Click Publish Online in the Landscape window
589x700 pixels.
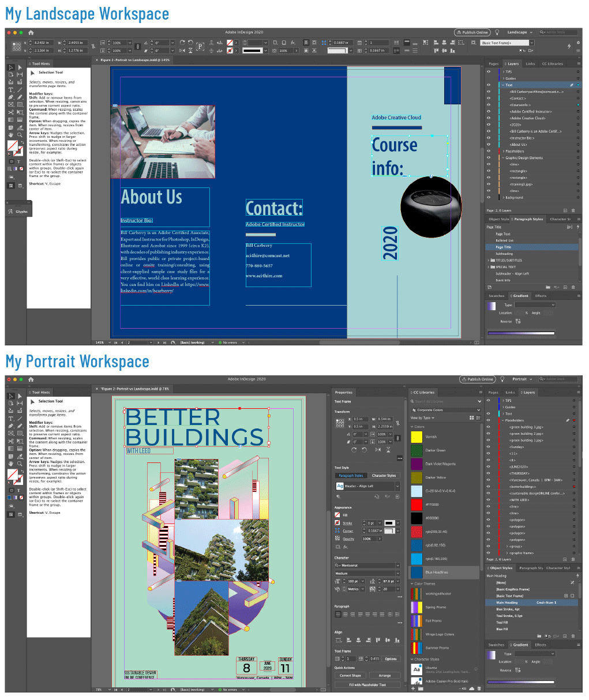click(x=472, y=32)
